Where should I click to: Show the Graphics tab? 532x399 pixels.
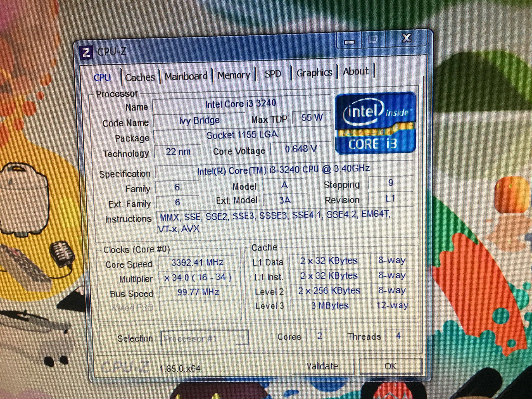314,73
